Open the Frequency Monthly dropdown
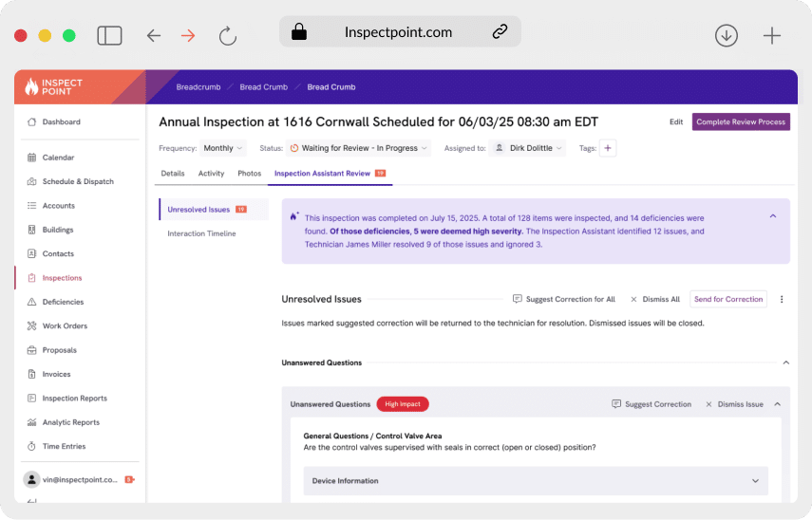This screenshot has height=520, width=812. pyautogui.click(x=223, y=148)
